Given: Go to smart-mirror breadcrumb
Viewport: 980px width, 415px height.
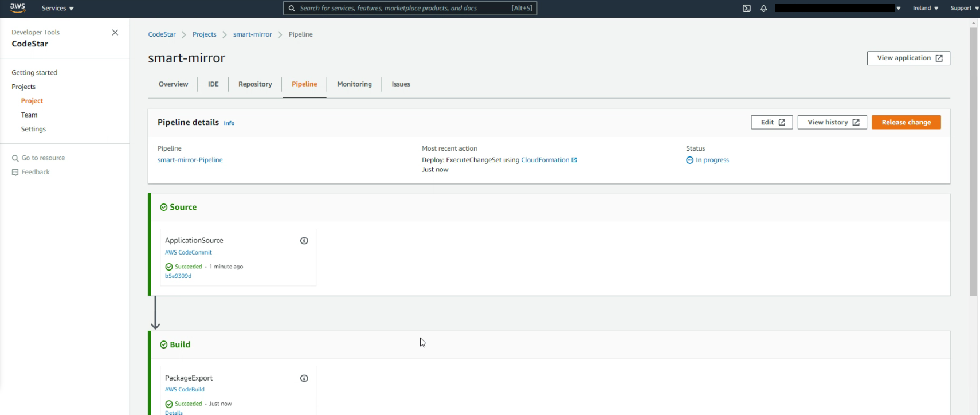Looking at the screenshot, I should pyautogui.click(x=252, y=34).
